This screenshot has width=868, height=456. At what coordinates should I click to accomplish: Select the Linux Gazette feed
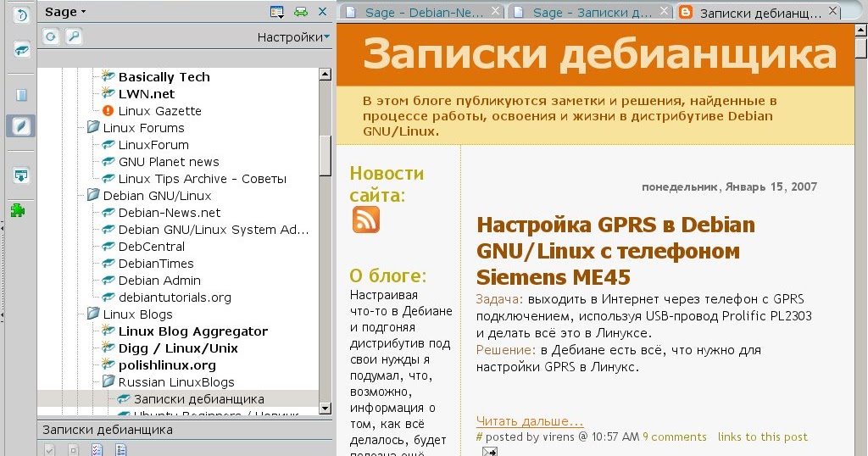159,111
